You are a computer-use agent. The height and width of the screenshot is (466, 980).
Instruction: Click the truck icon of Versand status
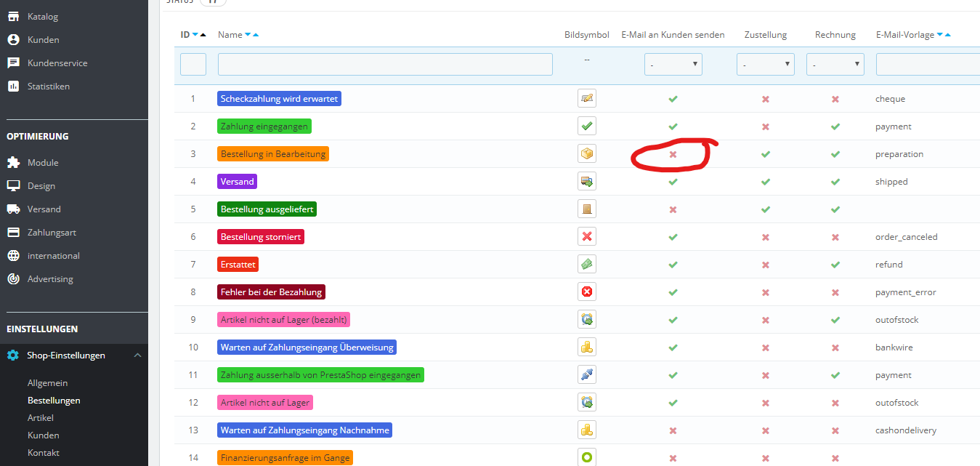click(587, 181)
